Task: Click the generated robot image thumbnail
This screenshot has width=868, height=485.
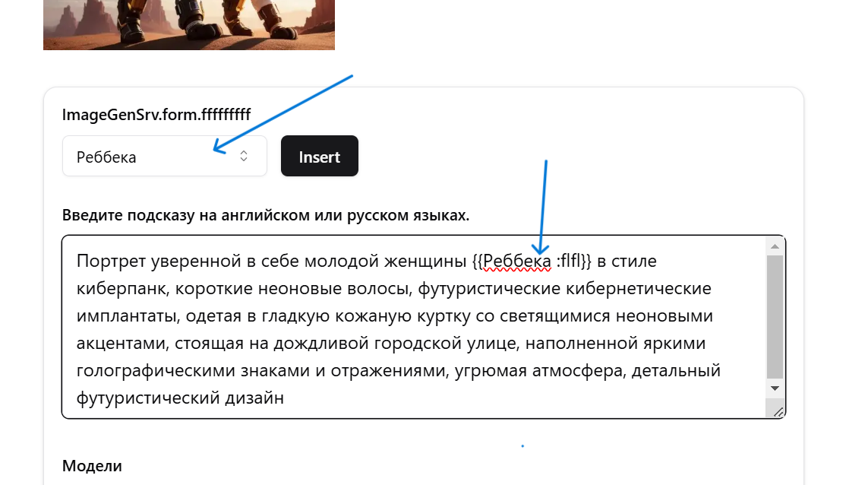Action: coord(188,24)
